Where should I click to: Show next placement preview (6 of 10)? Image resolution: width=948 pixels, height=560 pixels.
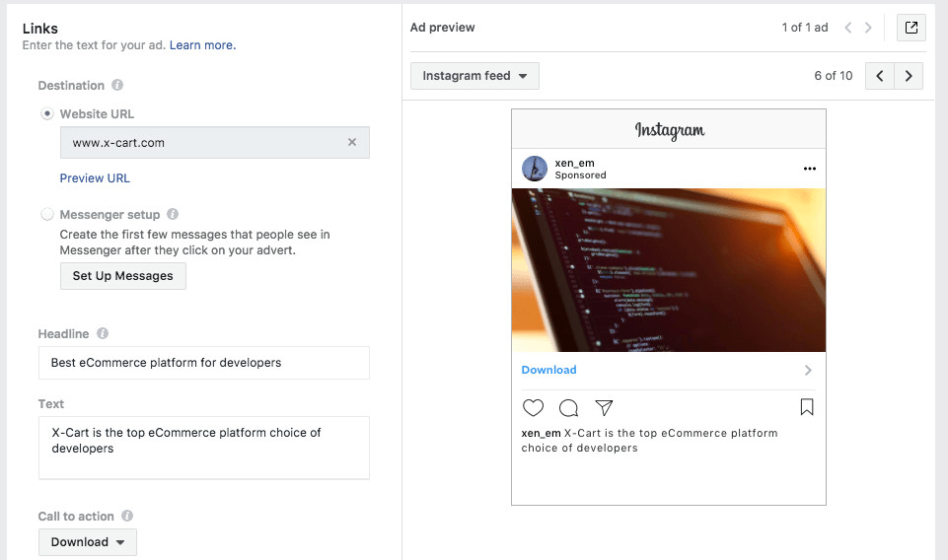(909, 76)
